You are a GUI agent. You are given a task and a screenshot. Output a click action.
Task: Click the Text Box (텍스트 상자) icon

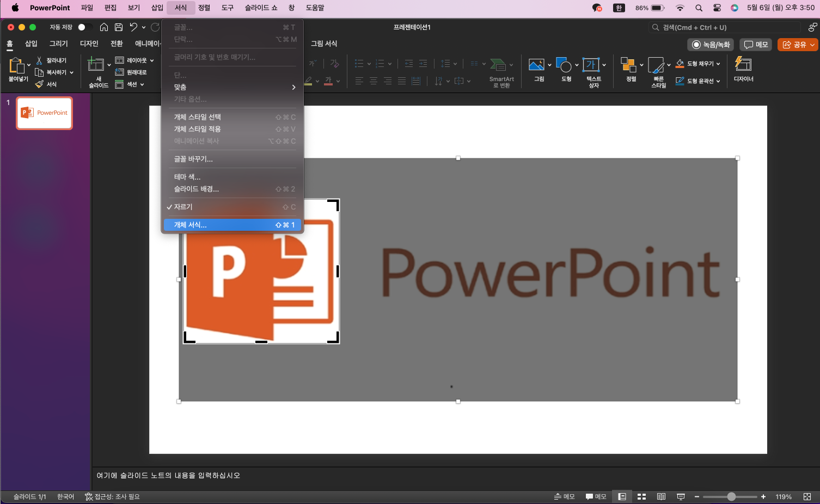(x=591, y=65)
